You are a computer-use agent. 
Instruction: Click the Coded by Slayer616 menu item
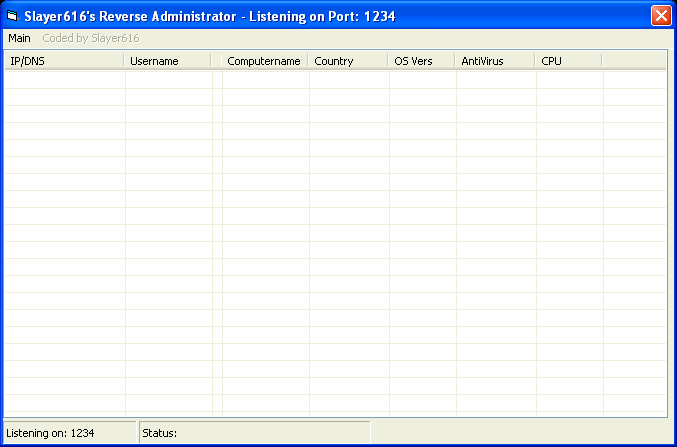coord(90,38)
